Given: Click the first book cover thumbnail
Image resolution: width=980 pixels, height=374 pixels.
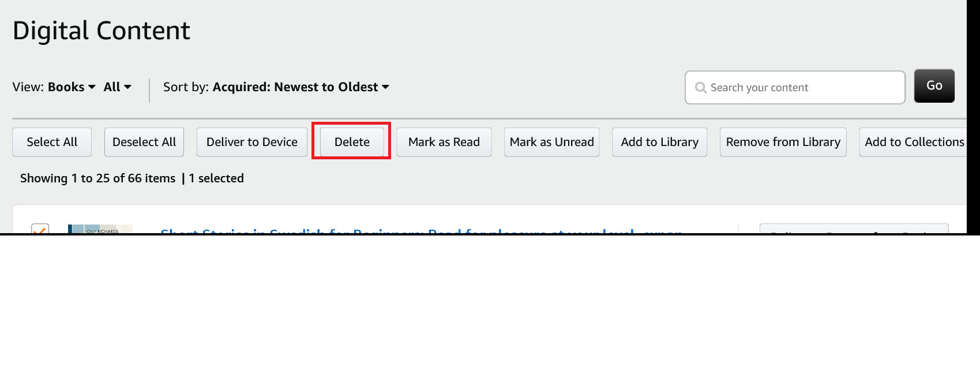Looking at the screenshot, I should [x=100, y=230].
